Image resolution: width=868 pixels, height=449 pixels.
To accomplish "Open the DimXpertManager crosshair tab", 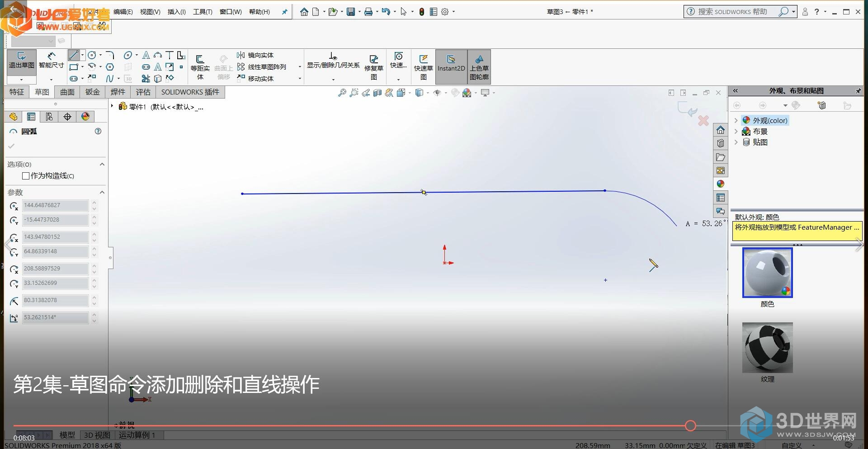I will coord(67,117).
